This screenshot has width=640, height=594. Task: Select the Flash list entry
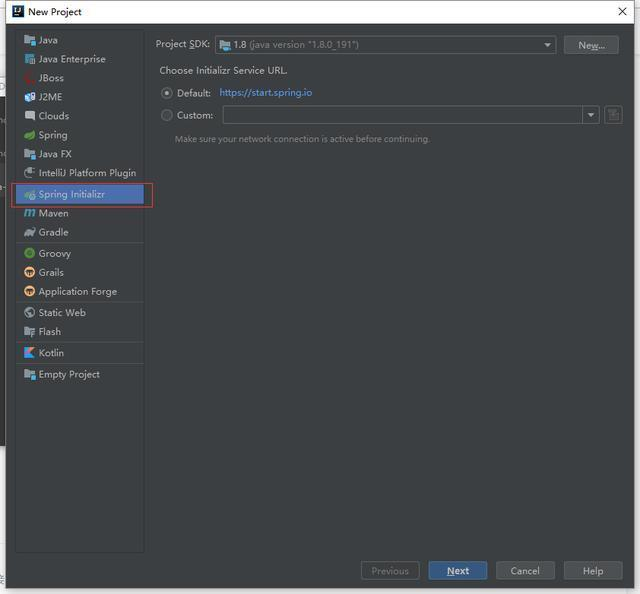click(80, 331)
